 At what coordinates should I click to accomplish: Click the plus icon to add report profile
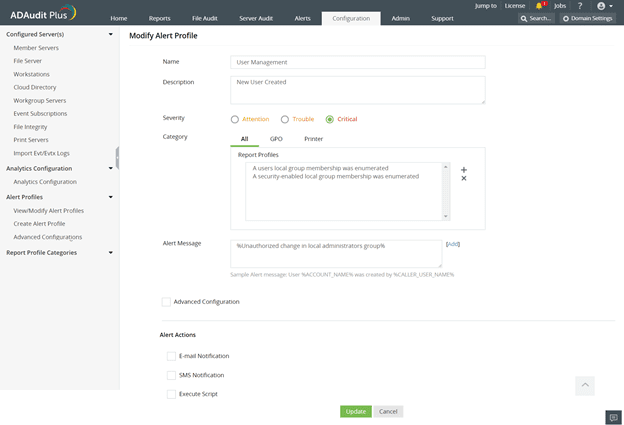464,170
